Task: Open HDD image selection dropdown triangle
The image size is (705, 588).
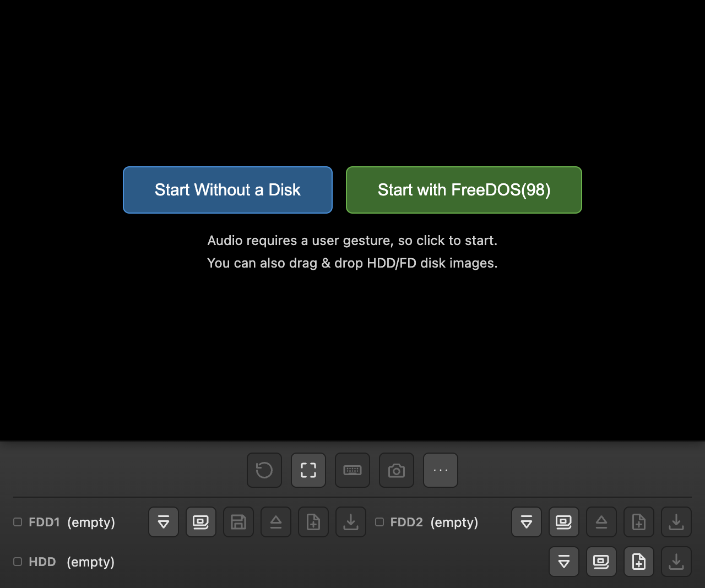Action: tap(564, 562)
